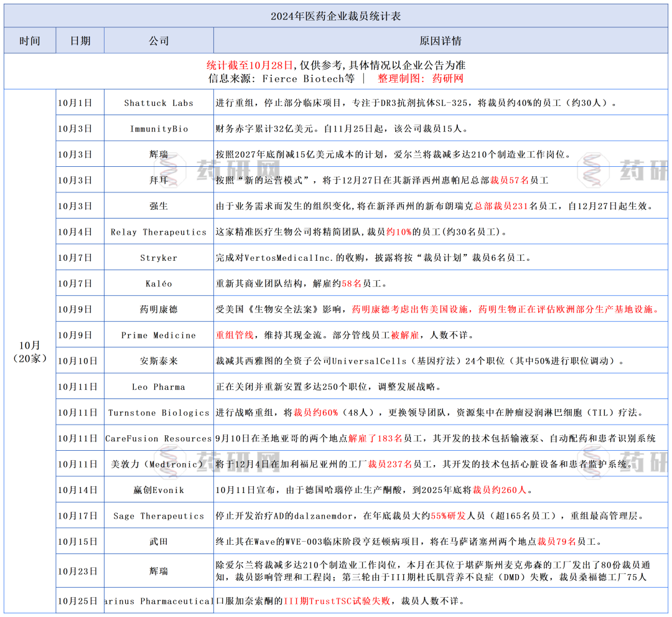This screenshot has width=672, height=617.
Task: Click Relay Therapeutics company cell
Action: 159,231
